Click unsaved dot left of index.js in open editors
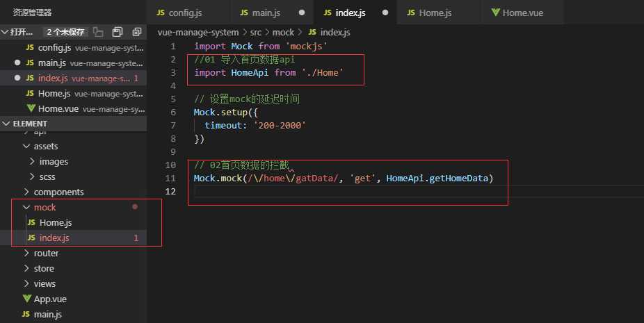The image size is (644, 323). [x=17, y=78]
